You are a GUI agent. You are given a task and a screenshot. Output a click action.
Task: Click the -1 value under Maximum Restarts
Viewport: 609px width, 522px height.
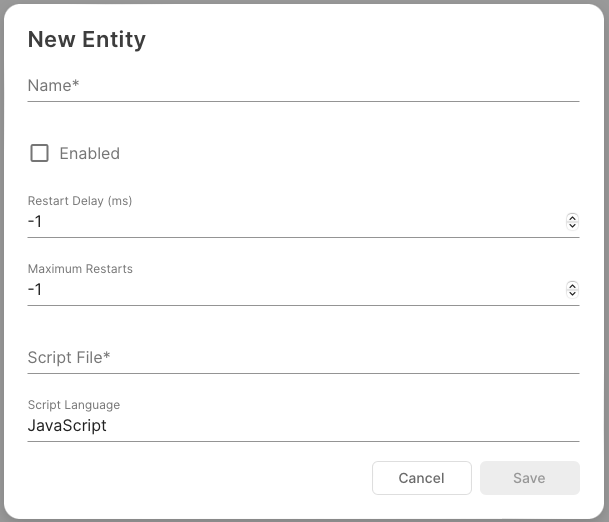click(35, 290)
